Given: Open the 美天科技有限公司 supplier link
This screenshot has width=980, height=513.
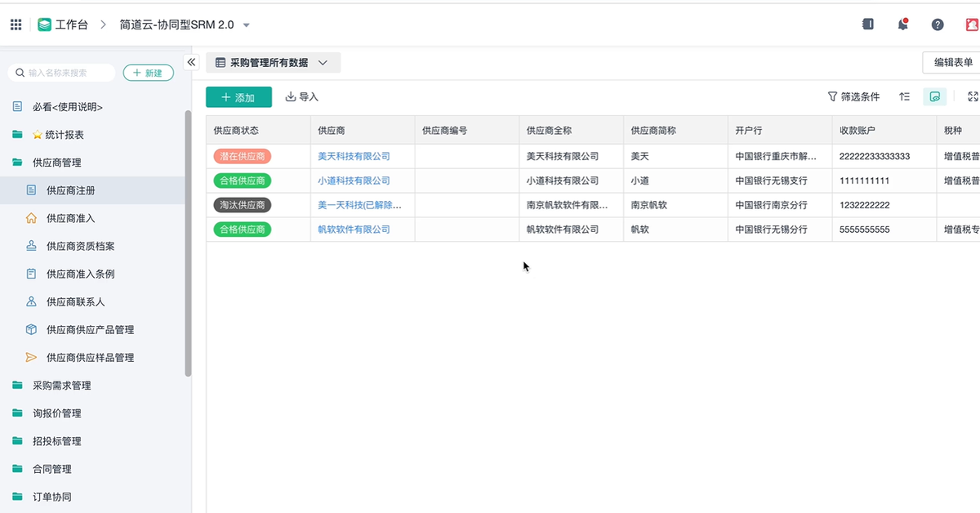Looking at the screenshot, I should coord(354,156).
